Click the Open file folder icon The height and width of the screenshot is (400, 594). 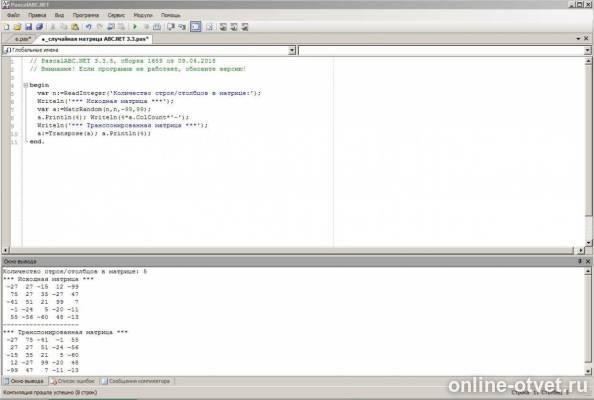[x=17, y=27]
